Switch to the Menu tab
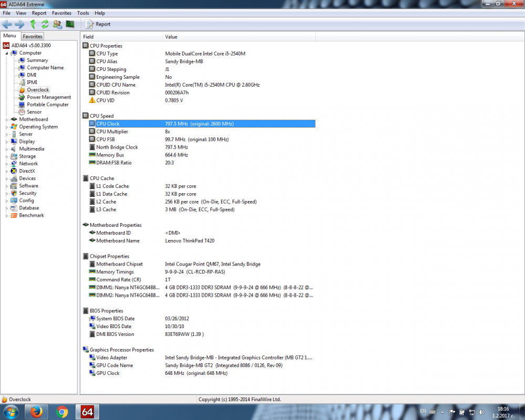The width and height of the screenshot is (525, 420). tap(9, 36)
